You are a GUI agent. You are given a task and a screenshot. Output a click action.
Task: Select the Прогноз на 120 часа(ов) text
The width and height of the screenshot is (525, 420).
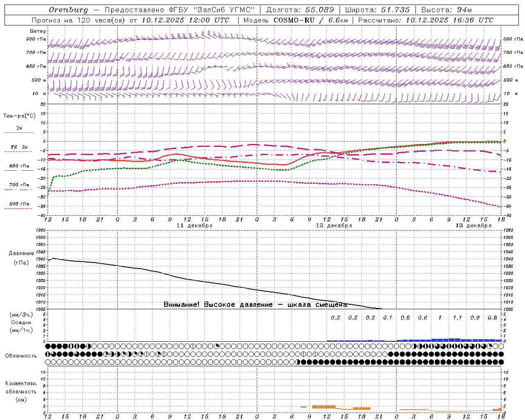click(79, 20)
